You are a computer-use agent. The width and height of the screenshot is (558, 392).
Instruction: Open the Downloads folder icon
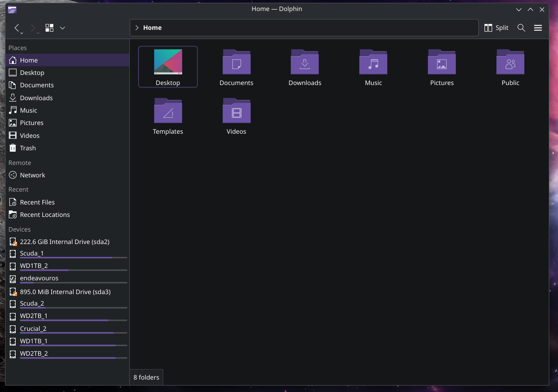[305, 62]
